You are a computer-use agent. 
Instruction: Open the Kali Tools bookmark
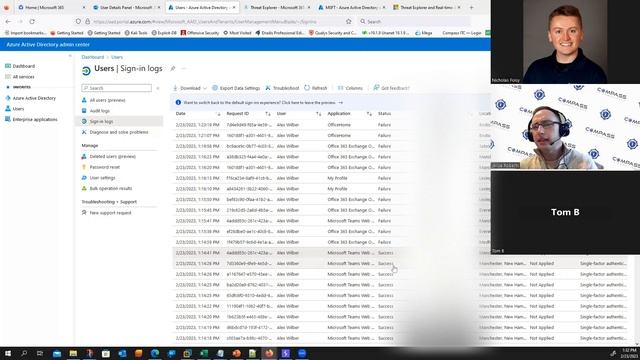tap(136, 33)
